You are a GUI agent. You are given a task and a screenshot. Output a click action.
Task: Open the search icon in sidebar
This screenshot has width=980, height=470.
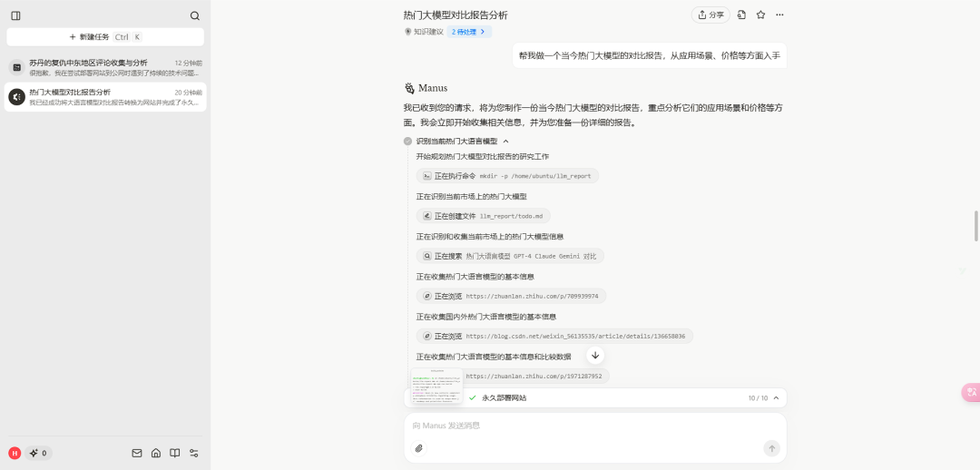pos(195,15)
